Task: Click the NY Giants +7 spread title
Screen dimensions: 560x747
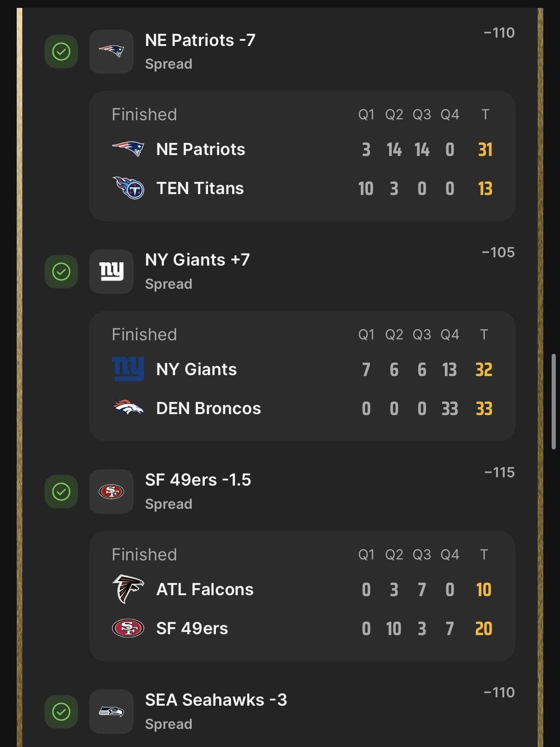Action: (197, 260)
